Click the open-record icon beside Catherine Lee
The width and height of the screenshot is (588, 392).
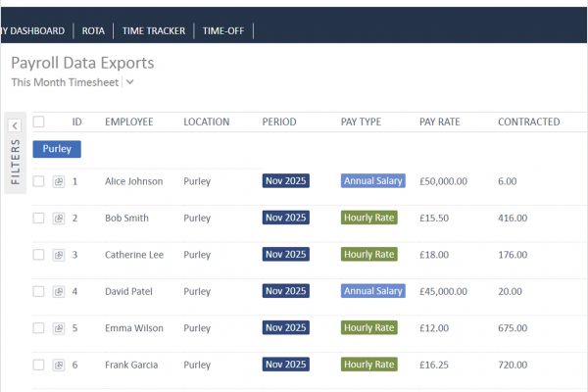click(x=59, y=255)
